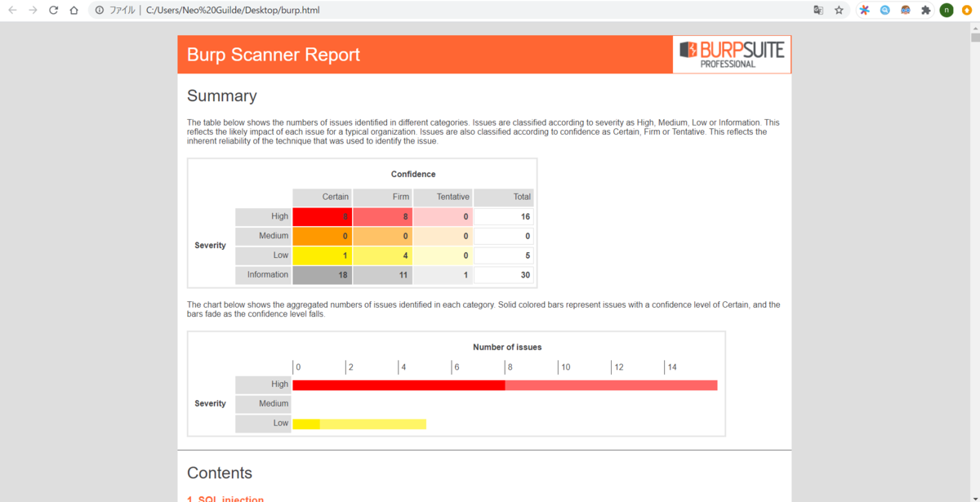Click the Number of issues chart title

(507, 347)
